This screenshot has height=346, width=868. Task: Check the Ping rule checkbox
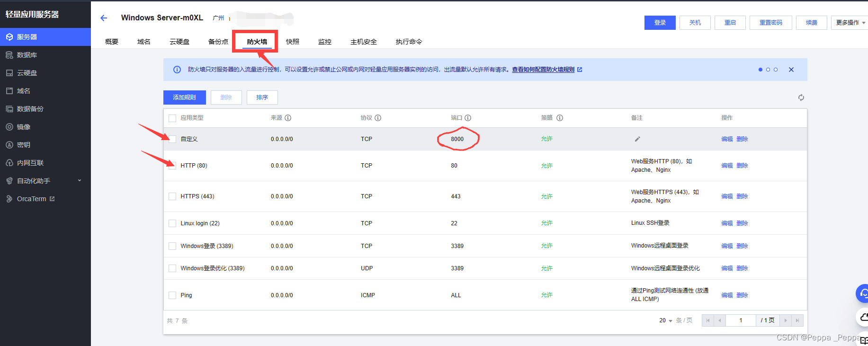click(x=172, y=295)
